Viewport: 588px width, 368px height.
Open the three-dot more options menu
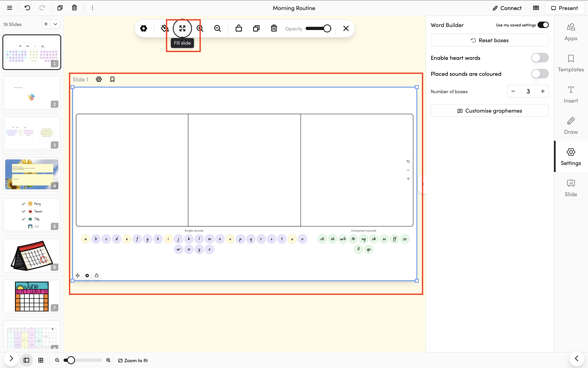[x=92, y=8]
